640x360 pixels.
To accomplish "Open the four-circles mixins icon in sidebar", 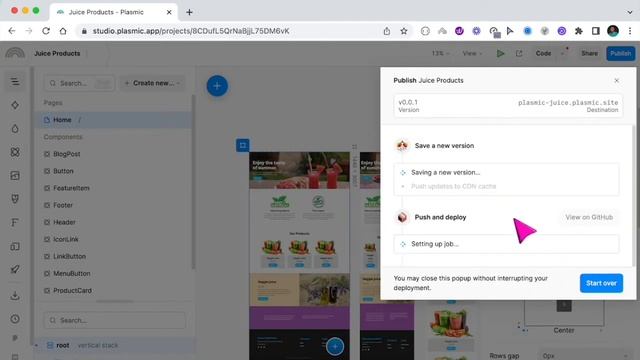I will [15, 152].
